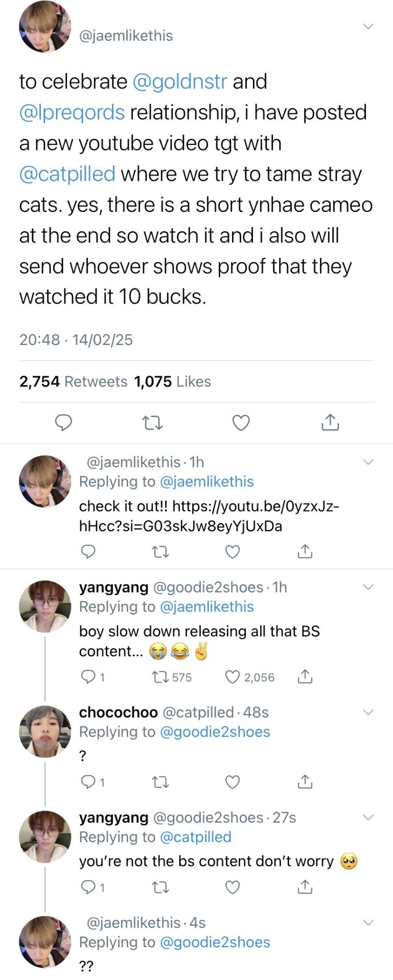Open options chevron on yangyang's 'BS content' reply
Image resolution: width=393 pixels, height=980 pixels.
368,587
